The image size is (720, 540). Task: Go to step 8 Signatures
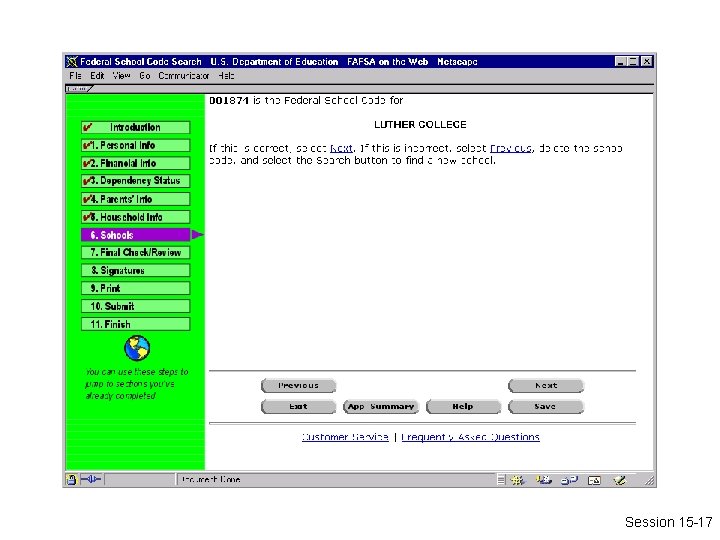pyautogui.click(x=135, y=270)
